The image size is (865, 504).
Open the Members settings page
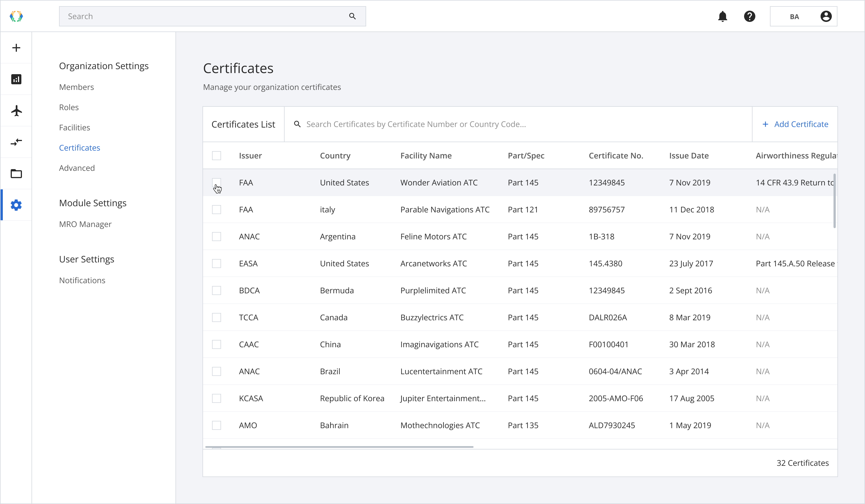[x=76, y=87]
